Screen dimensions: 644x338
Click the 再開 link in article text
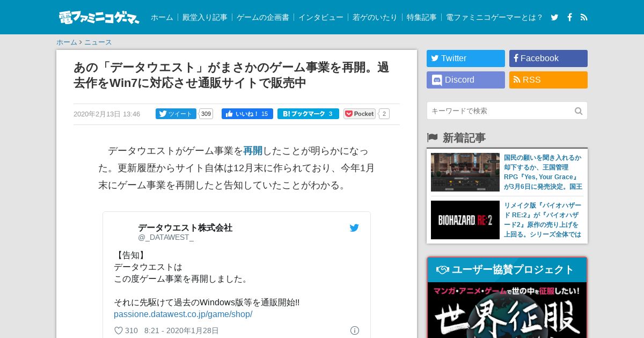pos(253,151)
